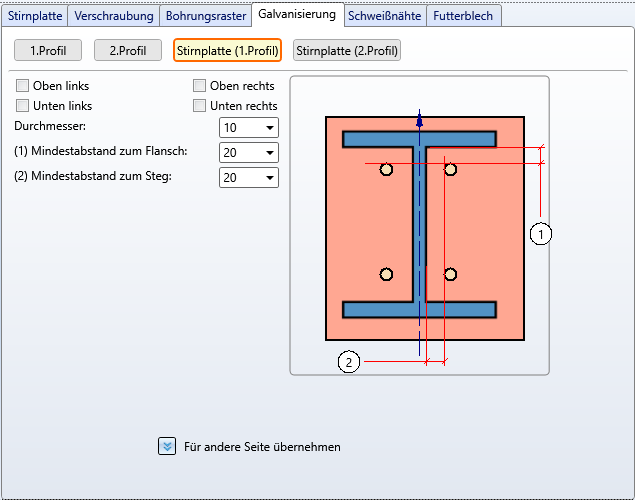Check the Oben rechts option
This screenshot has width=635, height=500.
(x=200, y=86)
